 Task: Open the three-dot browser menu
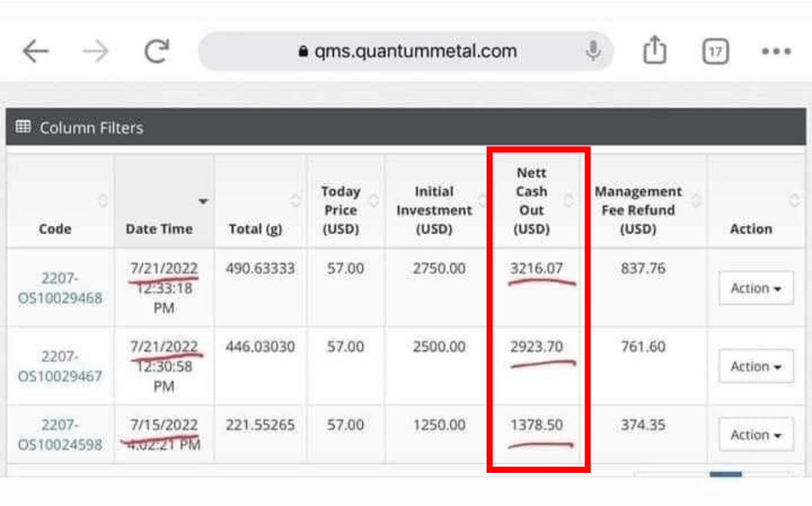point(776,52)
